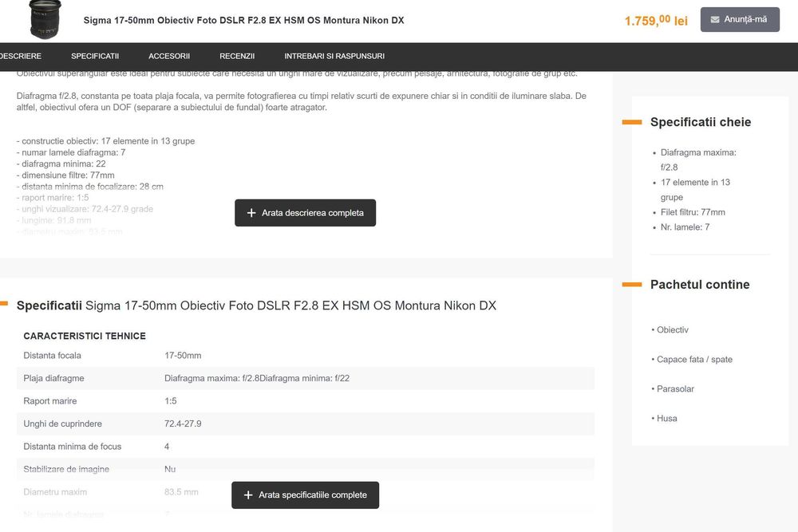
Task: Switch to the DESCRIERE tab
Action: pyautogui.click(x=21, y=56)
